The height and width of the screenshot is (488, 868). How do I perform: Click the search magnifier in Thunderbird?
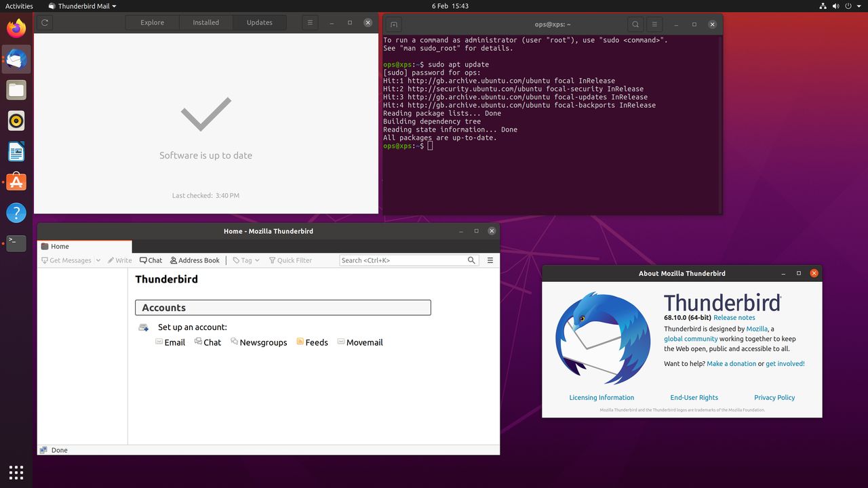[x=472, y=260]
